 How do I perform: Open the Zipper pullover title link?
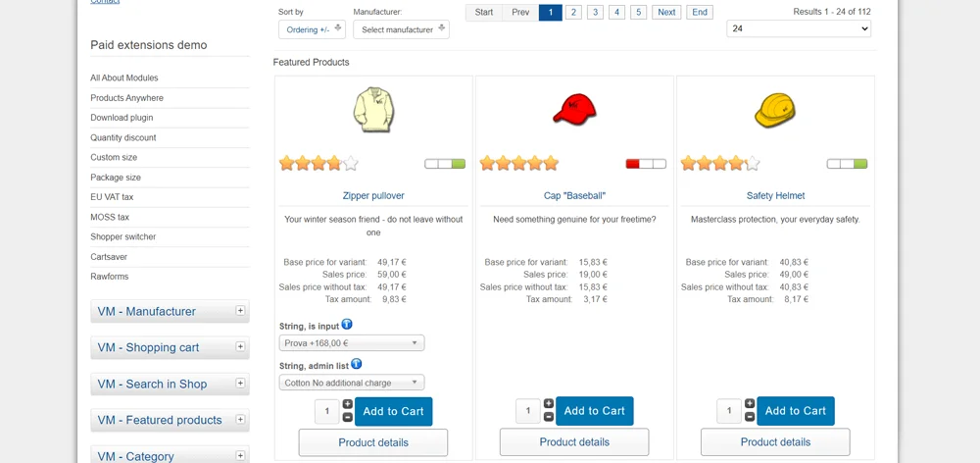[x=373, y=196]
